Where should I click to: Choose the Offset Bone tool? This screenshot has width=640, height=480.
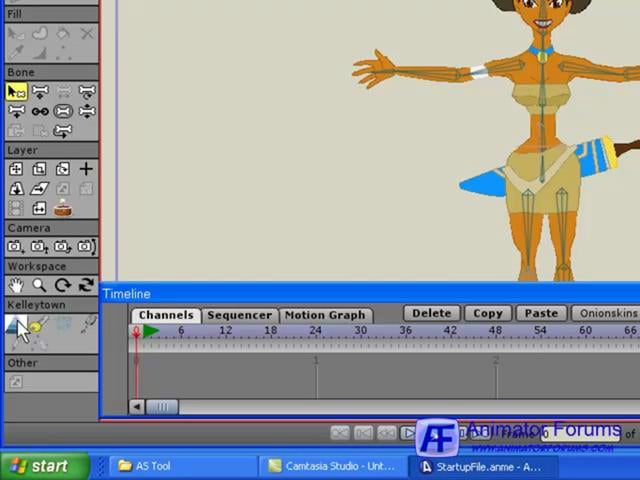(63, 131)
